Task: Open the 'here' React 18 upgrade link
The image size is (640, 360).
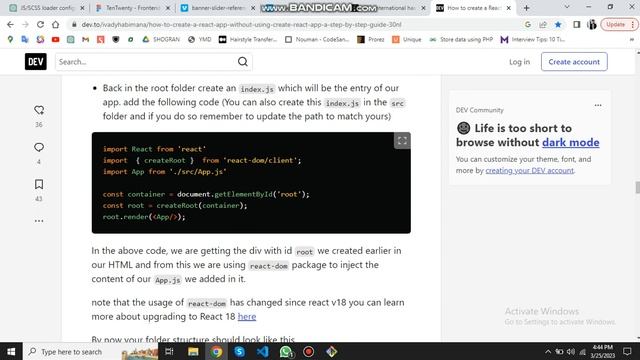Action: 247,316
